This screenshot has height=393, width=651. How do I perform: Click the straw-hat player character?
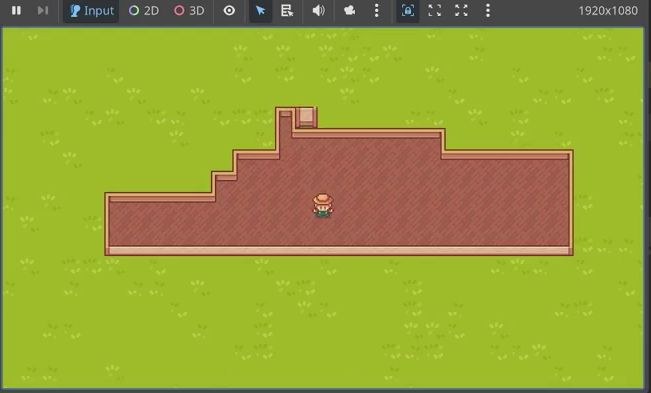(x=323, y=205)
